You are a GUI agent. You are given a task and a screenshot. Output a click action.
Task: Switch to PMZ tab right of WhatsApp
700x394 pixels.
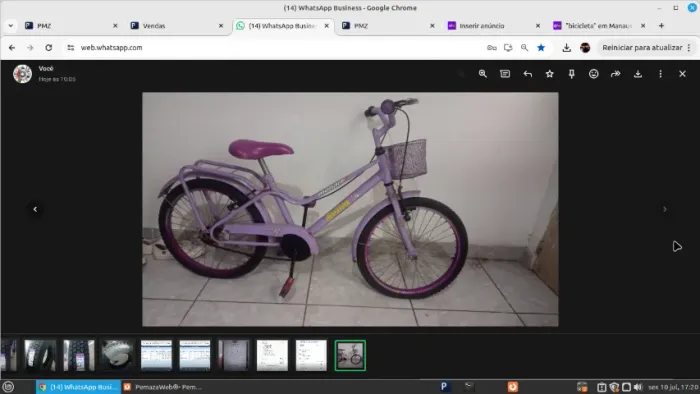[387, 26]
